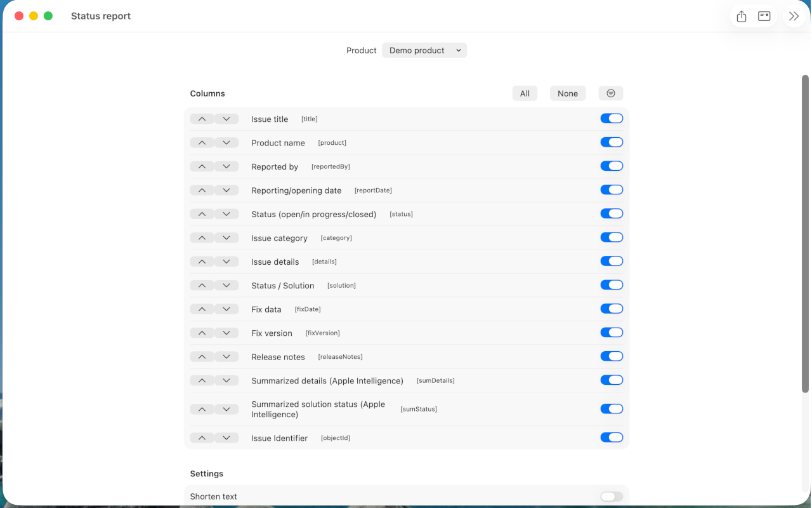Move Status (open/in progress/closed) column up

[x=202, y=214]
